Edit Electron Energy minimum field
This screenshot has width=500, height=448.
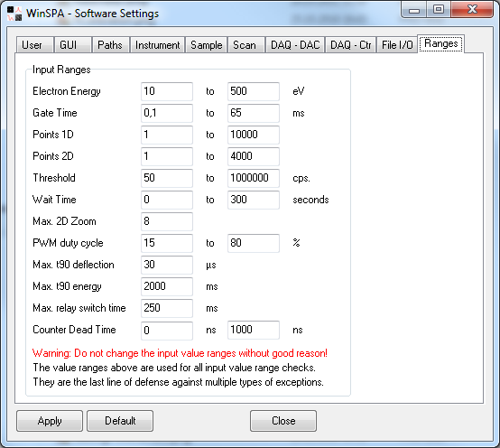[167, 91]
